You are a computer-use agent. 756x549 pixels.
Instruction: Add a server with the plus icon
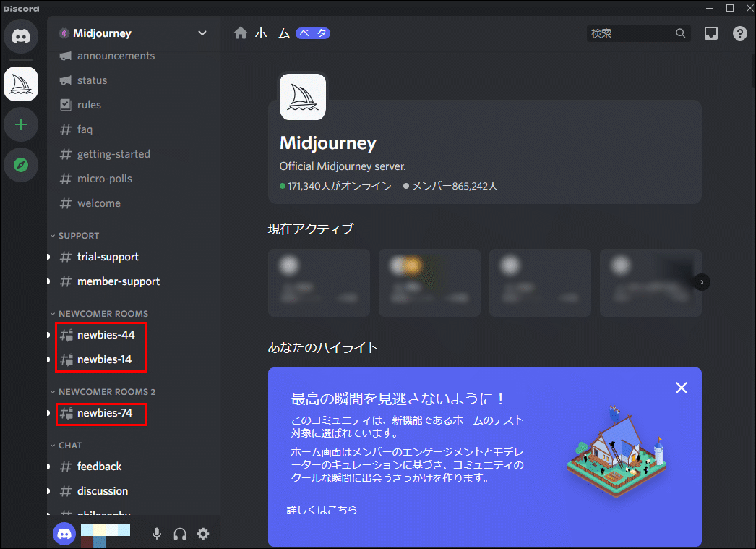(21, 125)
